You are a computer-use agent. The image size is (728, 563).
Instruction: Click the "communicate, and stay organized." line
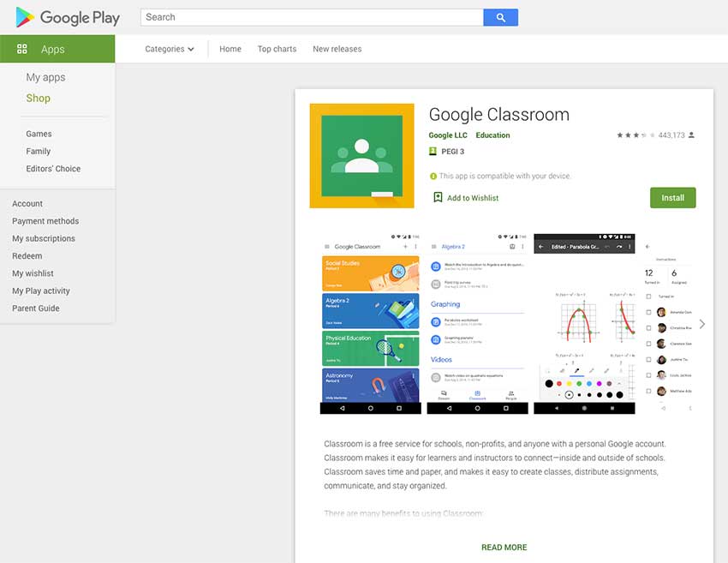point(385,485)
